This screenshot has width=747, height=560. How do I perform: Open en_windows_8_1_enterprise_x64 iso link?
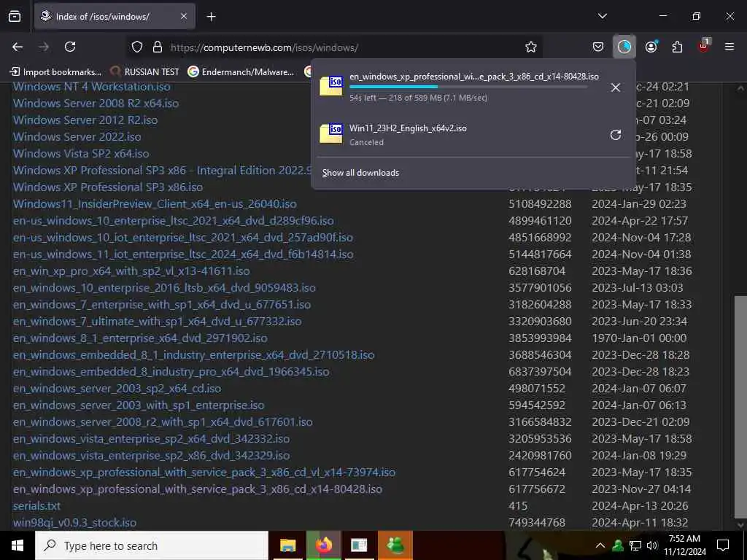[x=140, y=338]
